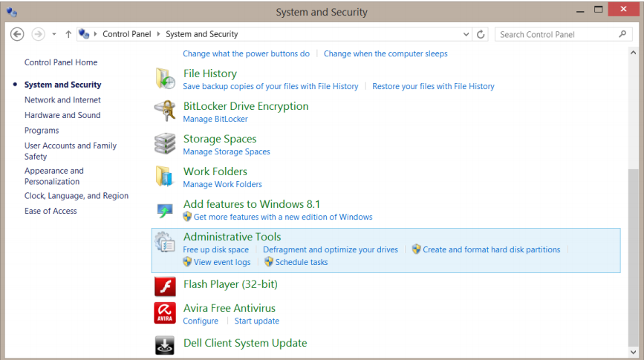Open Dell Client System Update heading
The height and width of the screenshot is (360, 644).
pos(245,343)
